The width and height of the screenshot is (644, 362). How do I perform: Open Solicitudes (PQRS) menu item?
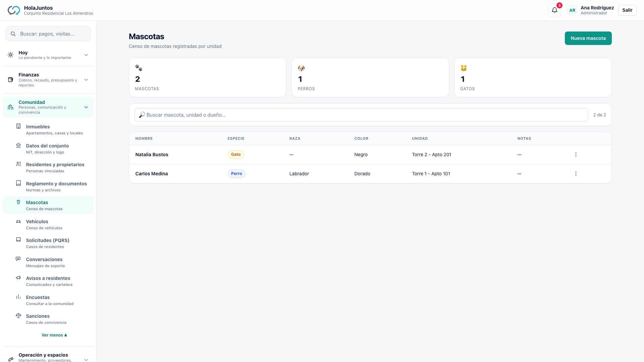(48, 243)
